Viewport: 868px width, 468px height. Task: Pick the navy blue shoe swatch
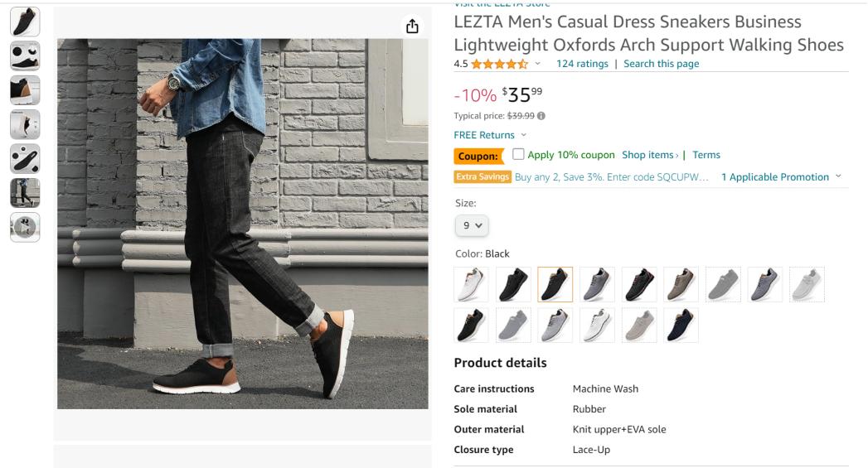(x=681, y=326)
